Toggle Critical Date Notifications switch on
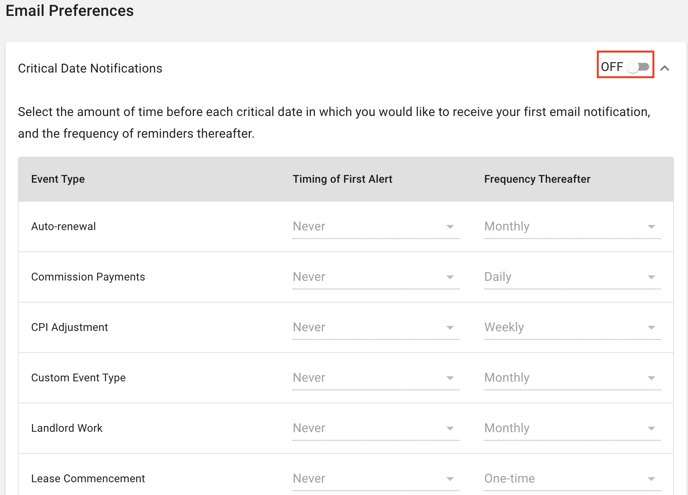Viewport: 688px width, 495px height. click(638, 67)
